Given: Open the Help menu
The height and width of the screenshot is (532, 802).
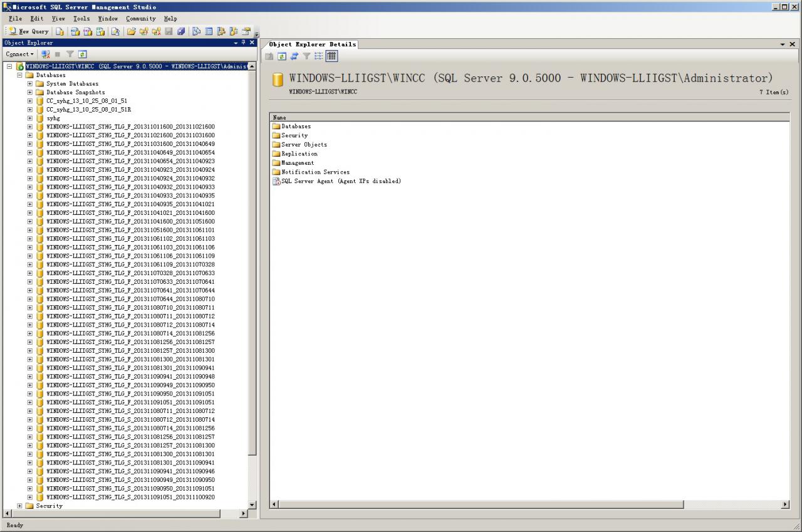Looking at the screenshot, I should (x=170, y=19).
